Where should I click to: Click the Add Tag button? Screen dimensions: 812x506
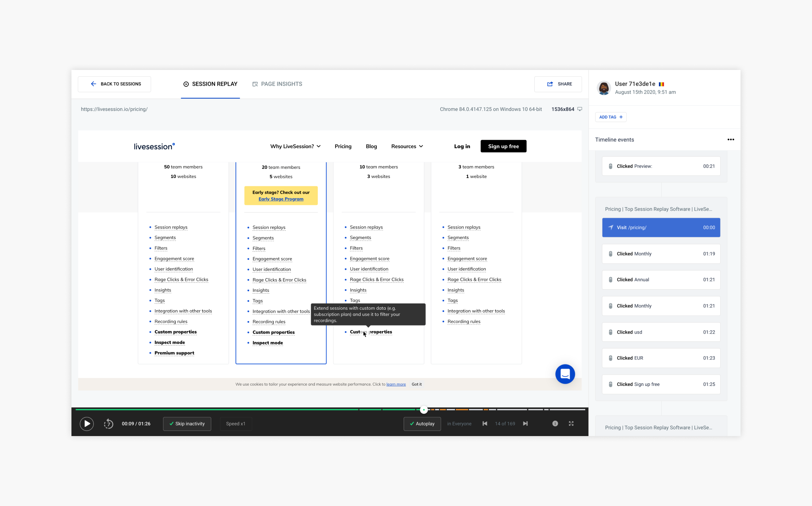click(610, 117)
